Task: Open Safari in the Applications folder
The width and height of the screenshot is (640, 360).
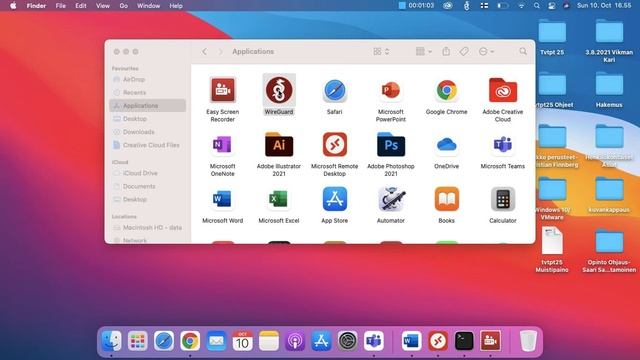Action: (335, 90)
